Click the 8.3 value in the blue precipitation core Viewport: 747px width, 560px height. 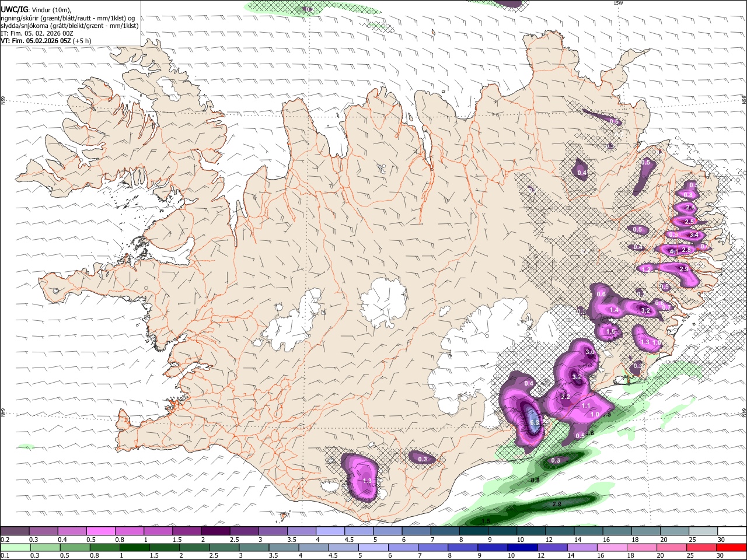tap(534, 422)
